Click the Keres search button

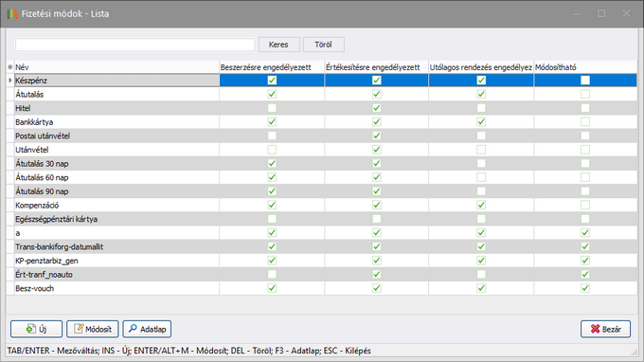pos(278,45)
